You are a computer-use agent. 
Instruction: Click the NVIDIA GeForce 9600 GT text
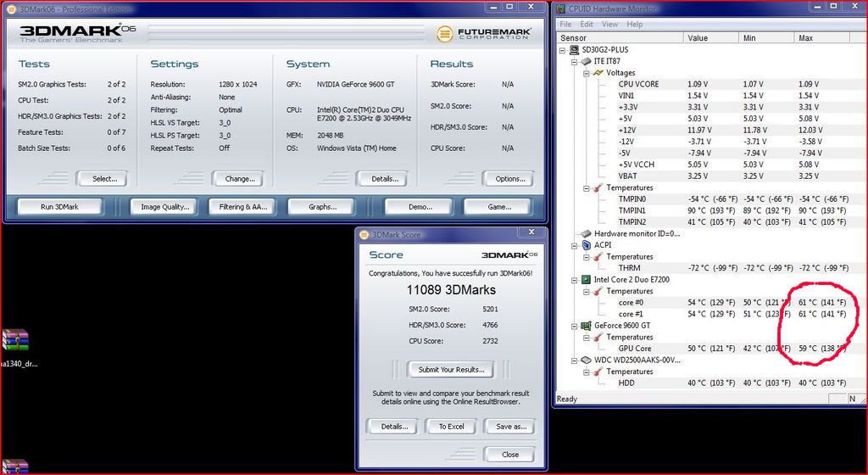[355, 84]
